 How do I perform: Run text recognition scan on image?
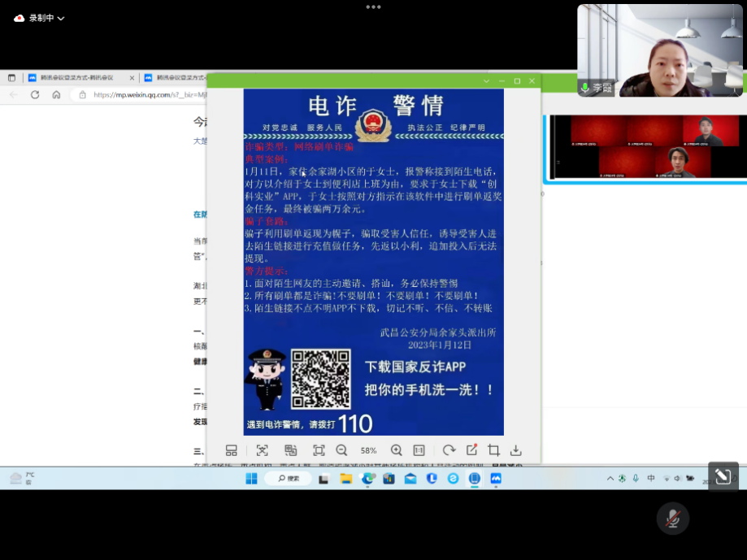coord(262,450)
